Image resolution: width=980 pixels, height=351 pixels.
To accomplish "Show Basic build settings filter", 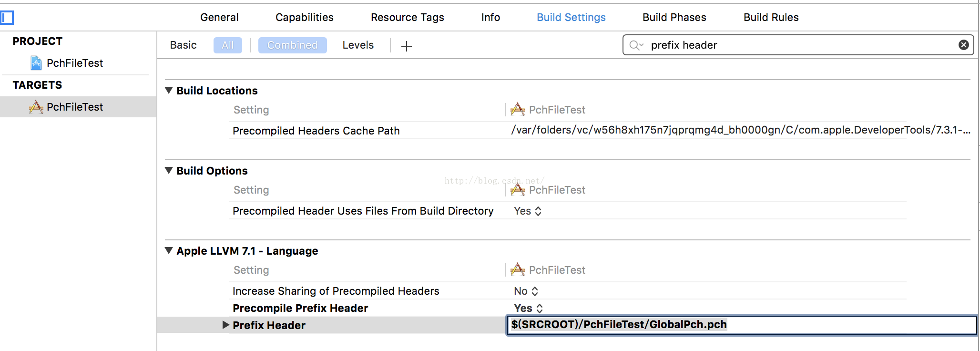I will [184, 45].
